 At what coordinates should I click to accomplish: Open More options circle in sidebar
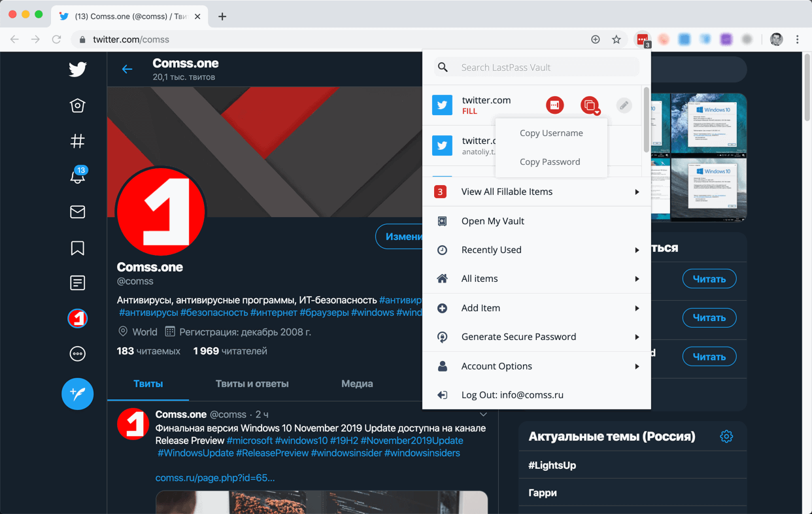pos(78,354)
